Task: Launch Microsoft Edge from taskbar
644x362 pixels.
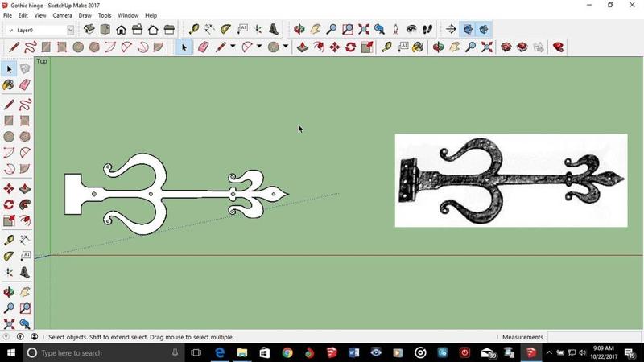Action: [x=220, y=353]
